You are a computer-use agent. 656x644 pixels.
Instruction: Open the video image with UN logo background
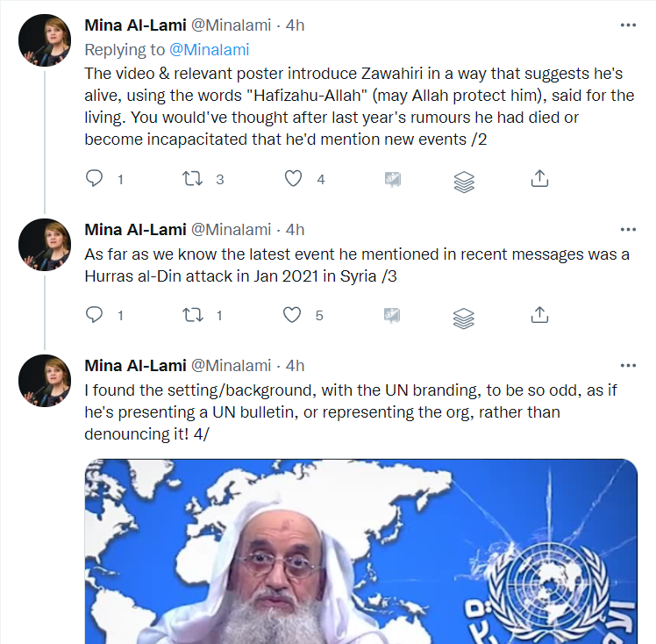(x=360, y=551)
